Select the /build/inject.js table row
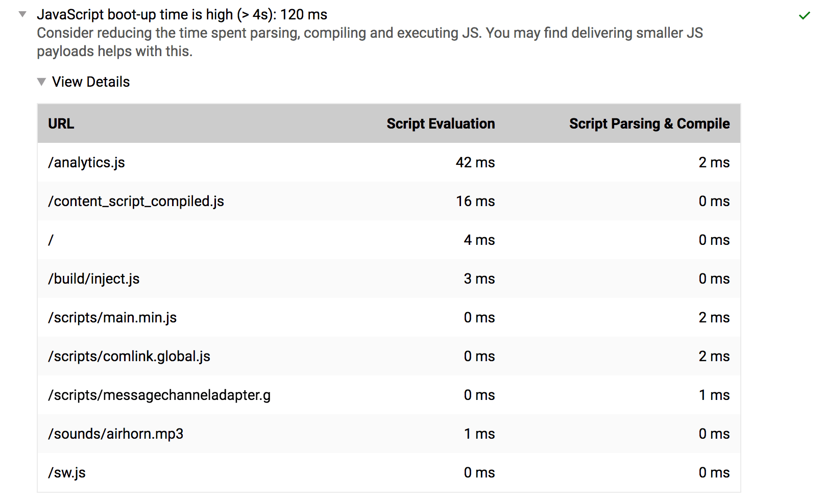This screenshot has height=504, width=824. [x=93, y=279]
